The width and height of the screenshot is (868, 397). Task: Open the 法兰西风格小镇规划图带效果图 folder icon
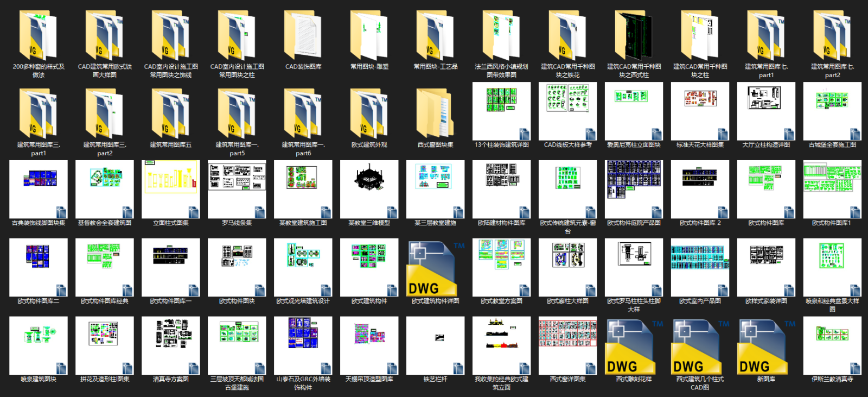(x=501, y=34)
